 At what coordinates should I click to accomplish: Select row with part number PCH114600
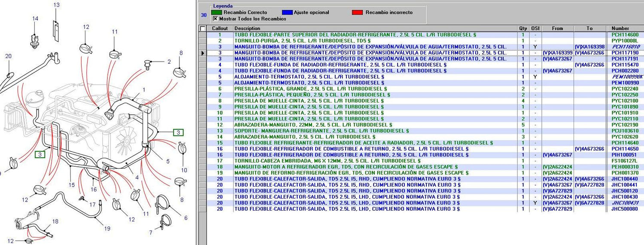421,34
